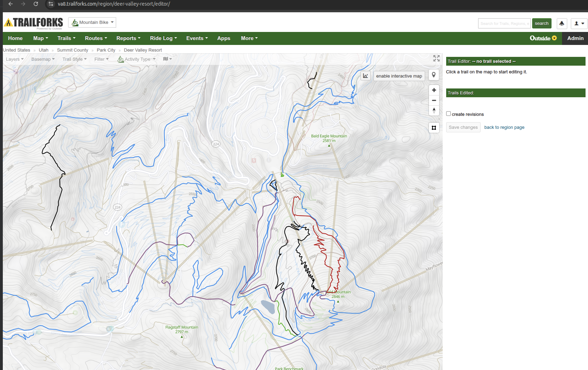Click the trail search input field
588x370 pixels.
pos(504,24)
